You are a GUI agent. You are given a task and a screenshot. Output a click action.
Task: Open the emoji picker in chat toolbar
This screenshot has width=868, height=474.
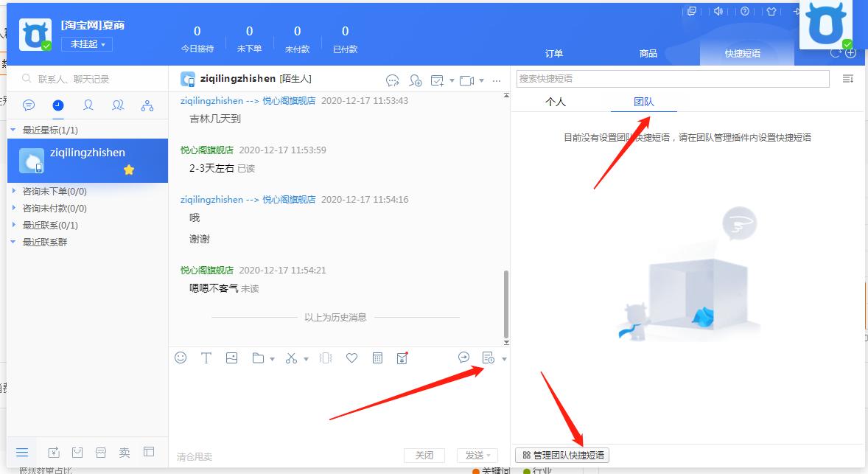(179, 358)
